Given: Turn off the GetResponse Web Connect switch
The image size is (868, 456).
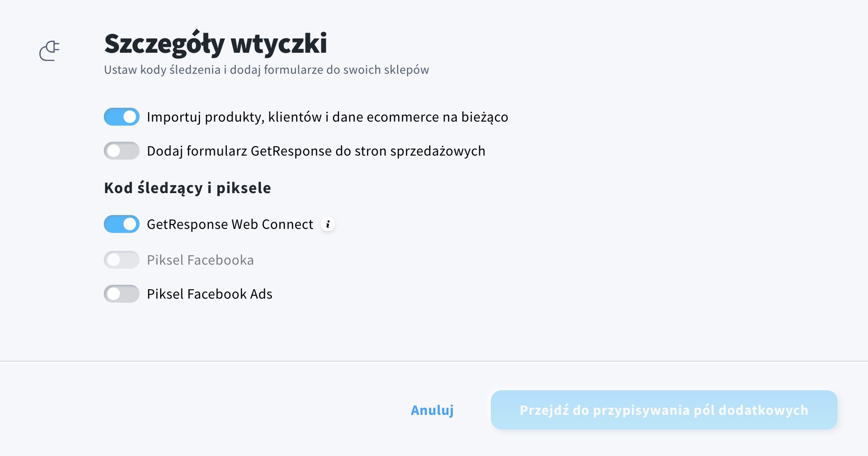Looking at the screenshot, I should (x=122, y=224).
